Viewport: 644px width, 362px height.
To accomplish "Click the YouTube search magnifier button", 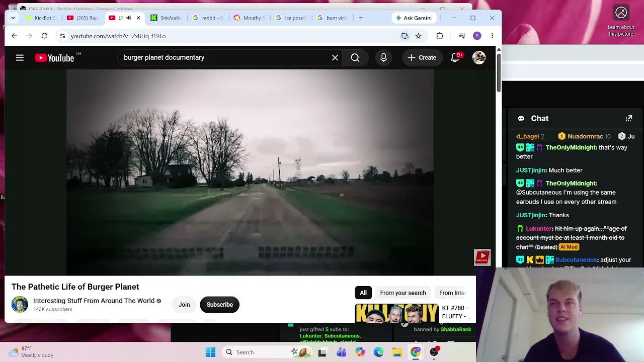I will coord(355,58).
